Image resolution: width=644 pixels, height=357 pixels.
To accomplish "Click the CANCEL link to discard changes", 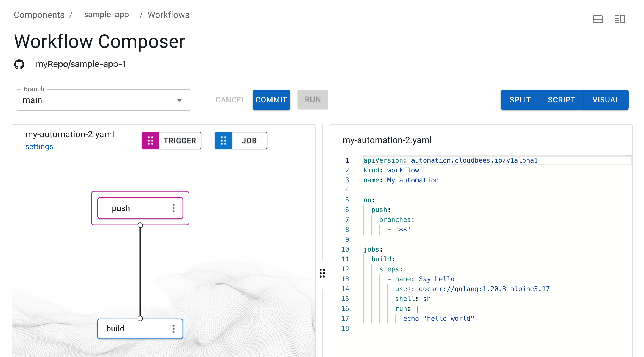I will tap(230, 99).
